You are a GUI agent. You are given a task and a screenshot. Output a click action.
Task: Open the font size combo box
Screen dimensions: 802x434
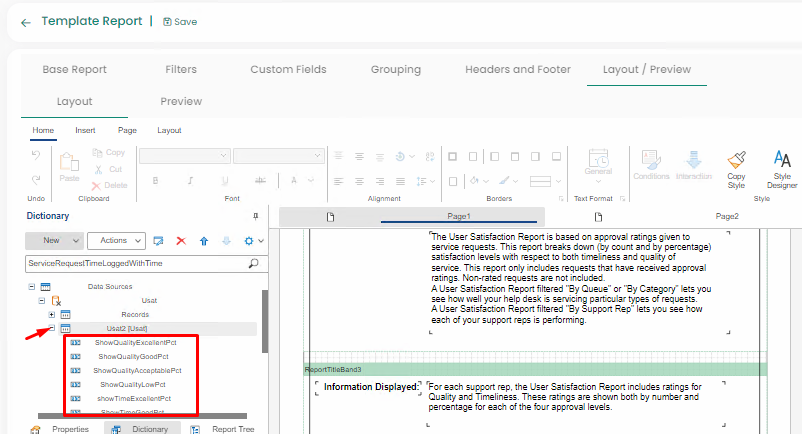279,155
